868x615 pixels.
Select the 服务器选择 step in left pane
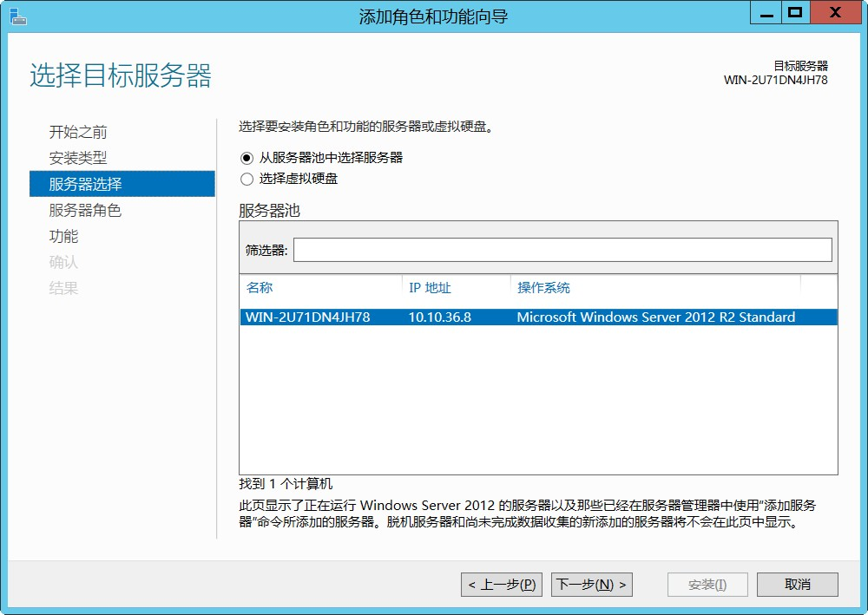point(85,184)
